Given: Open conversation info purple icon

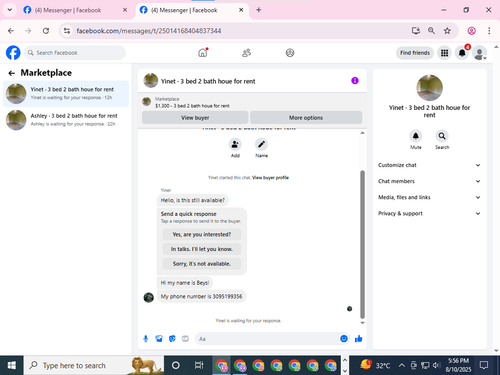Looking at the screenshot, I should coord(355,81).
